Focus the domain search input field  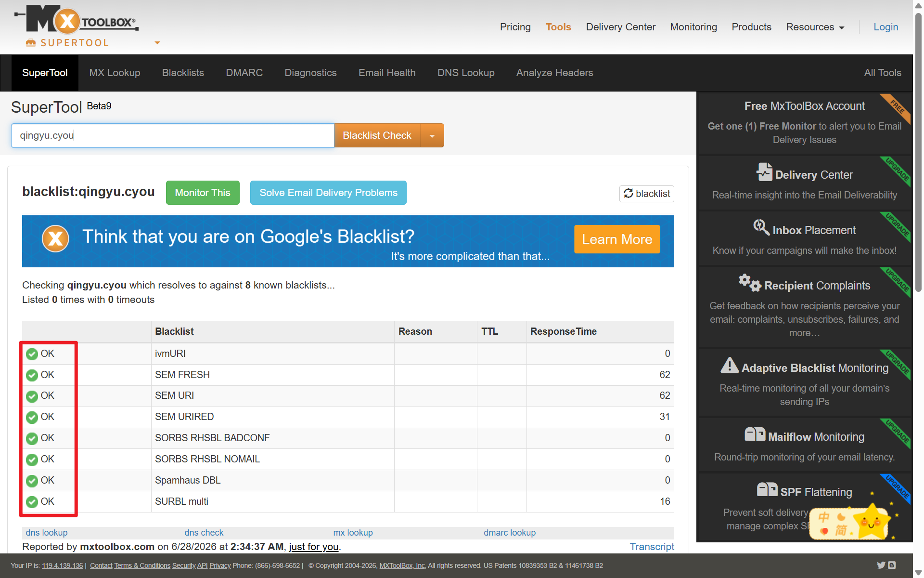(x=172, y=135)
